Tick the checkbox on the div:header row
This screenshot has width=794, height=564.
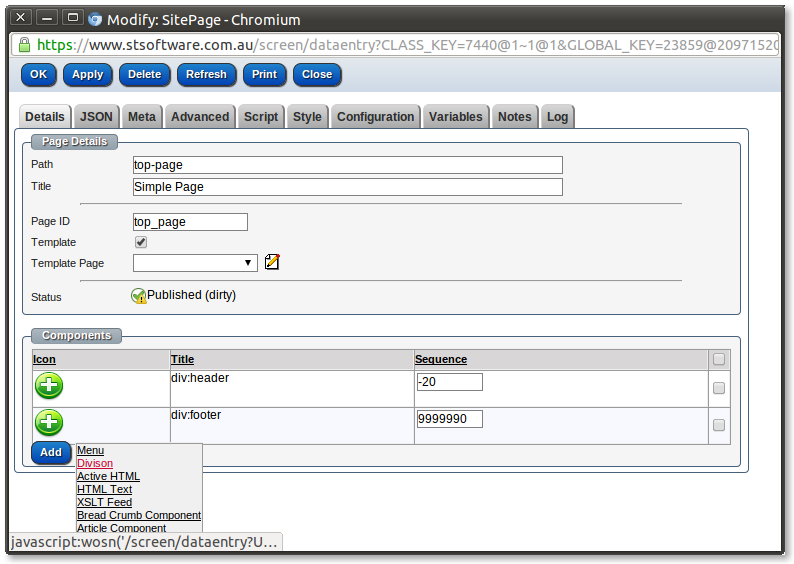click(718, 388)
